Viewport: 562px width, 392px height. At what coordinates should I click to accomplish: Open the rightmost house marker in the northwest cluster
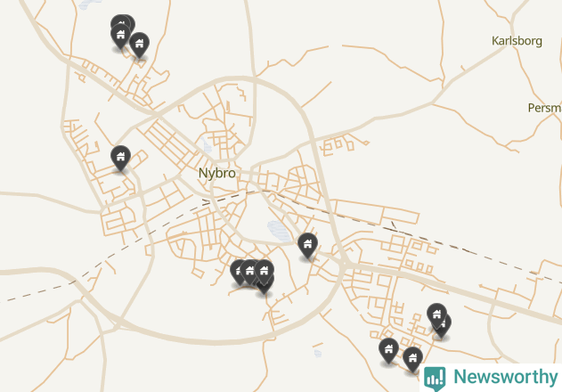[139, 45]
